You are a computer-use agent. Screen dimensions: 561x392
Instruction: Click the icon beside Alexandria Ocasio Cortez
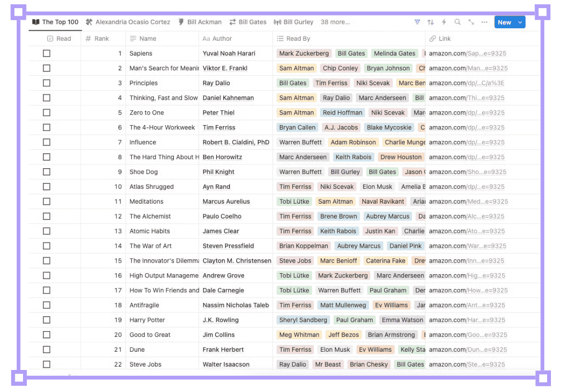click(89, 22)
